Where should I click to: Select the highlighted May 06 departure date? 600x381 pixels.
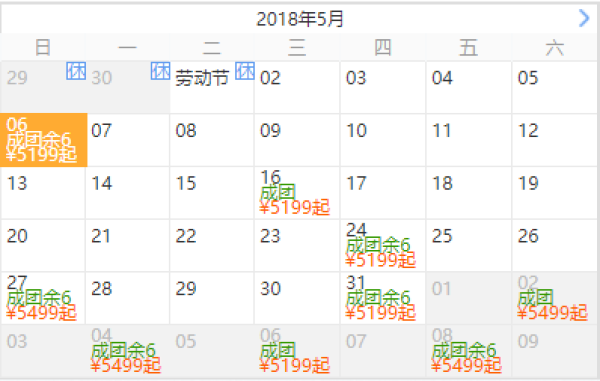[x=43, y=140]
